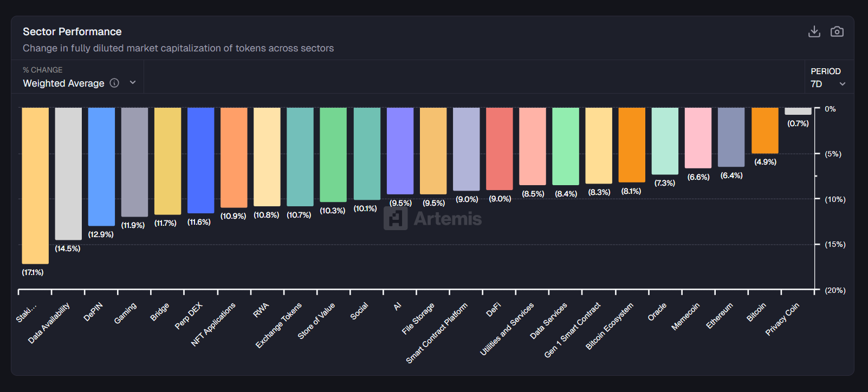Viewport: 868px width, 392px height.
Task: Click the Perp DEX blue bar
Action: click(200, 160)
